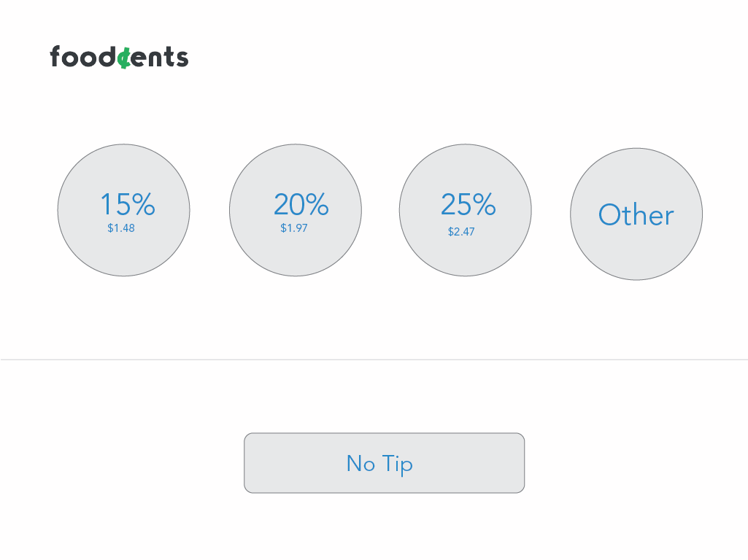Click the No Tip text label

point(379,464)
